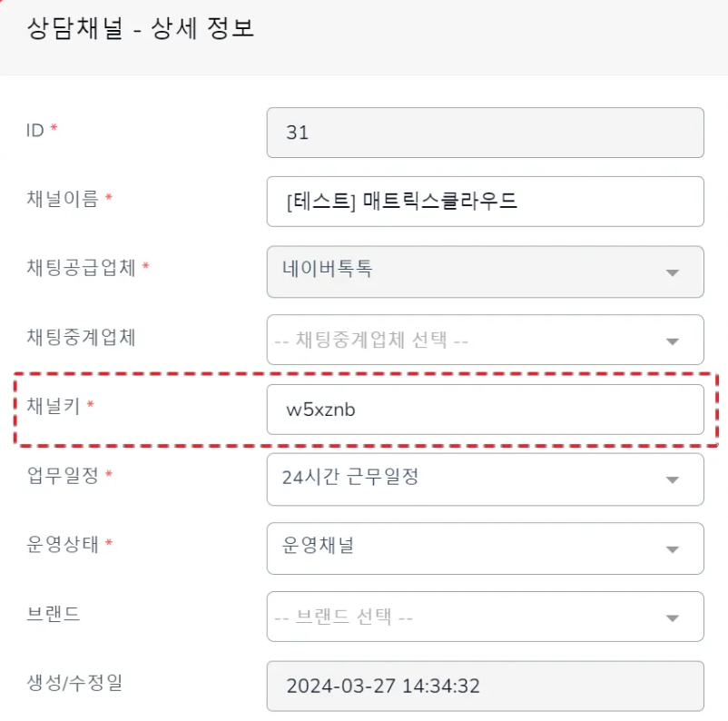Click the red asterisk beside 채널이름
The image size is (728, 721).
[109, 199]
